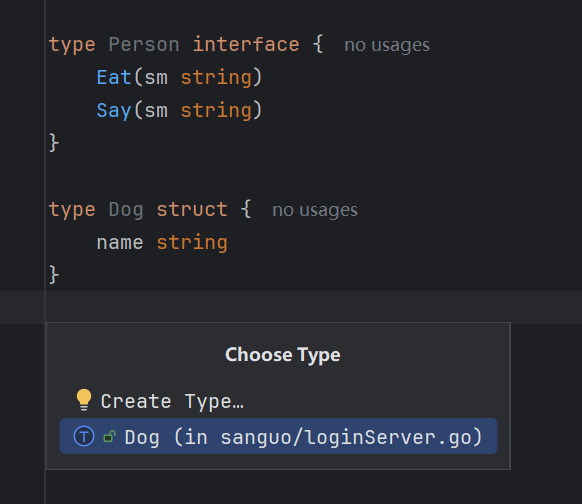Click the empty highlighted caret line

[x=291, y=307]
